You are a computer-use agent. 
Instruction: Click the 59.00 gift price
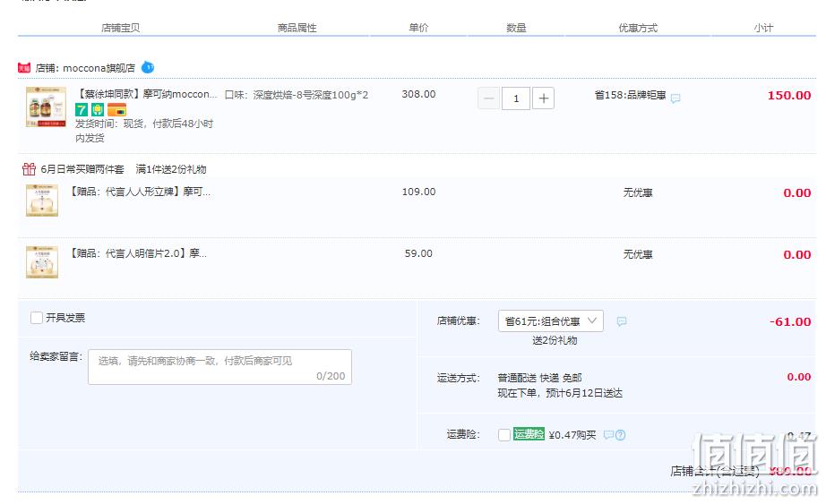coord(418,253)
